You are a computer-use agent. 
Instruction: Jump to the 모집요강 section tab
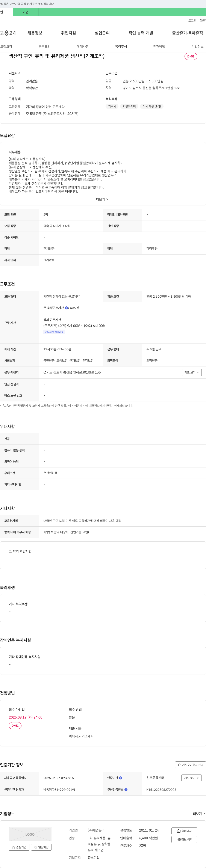click(6, 47)
